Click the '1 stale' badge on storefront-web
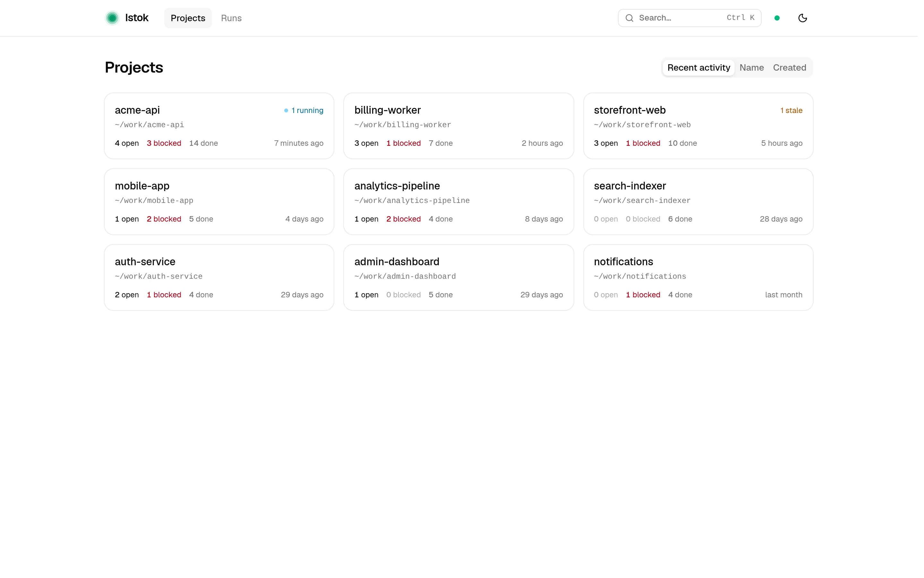Image resolution: width=924 pixels, height=578 pixels. coord(791,110)
